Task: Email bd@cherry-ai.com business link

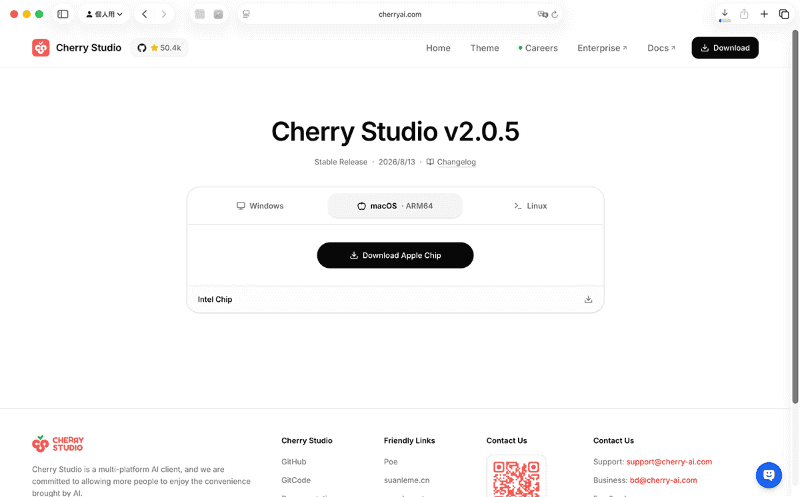Action: click(x=663, y=480)
